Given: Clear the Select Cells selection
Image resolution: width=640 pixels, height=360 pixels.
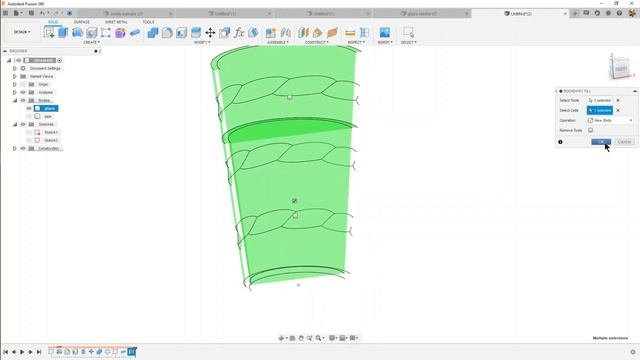Looking at the screenshot, I should tap(618, 110).
